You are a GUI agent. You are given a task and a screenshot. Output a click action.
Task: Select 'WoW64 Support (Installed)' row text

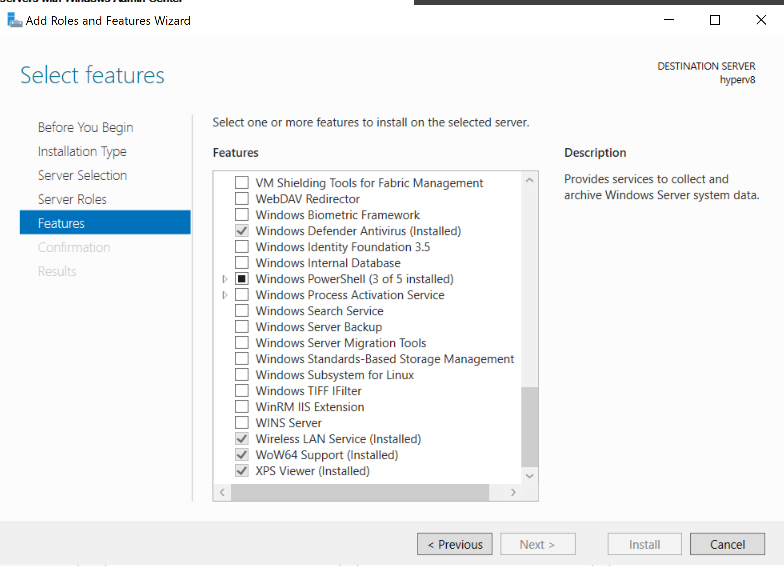point(327,455)
